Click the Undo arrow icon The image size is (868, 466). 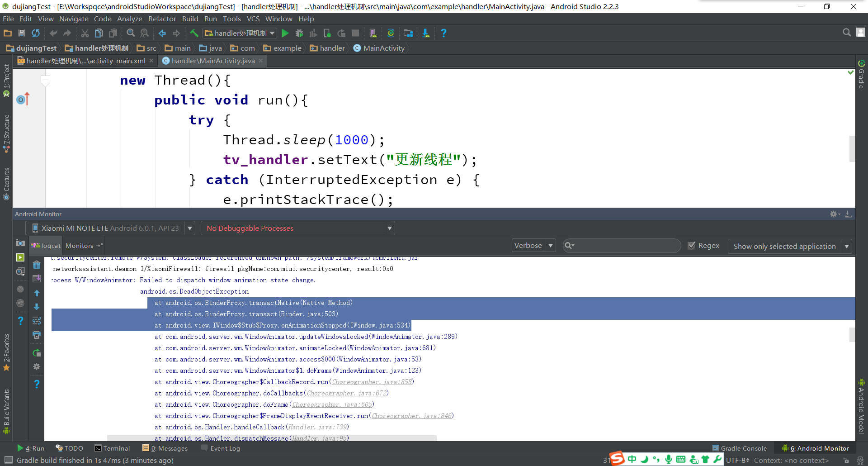click(x=53, y=33)
